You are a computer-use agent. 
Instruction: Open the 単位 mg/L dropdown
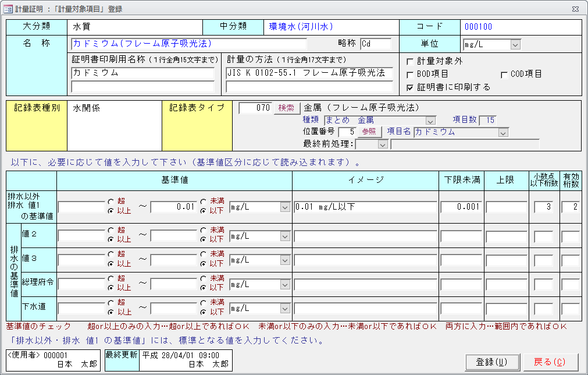click(x=515, y=45)
